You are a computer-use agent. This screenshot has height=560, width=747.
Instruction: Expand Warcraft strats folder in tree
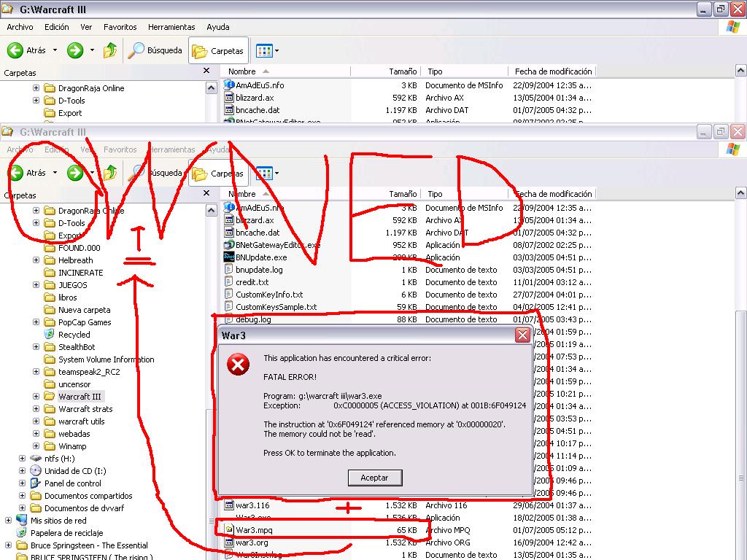coord(36,408)
